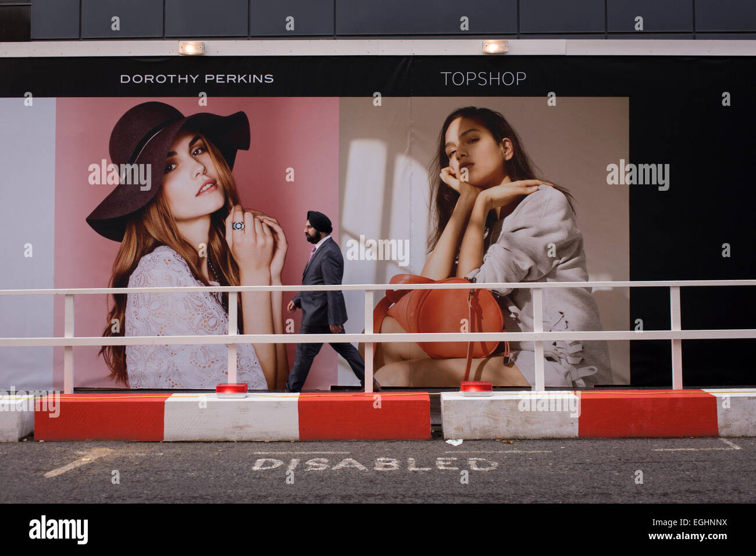Screen dimensions: 756x556
Task: Click the alamy watermark on the black panel at right
Action: tap(637, 175)
